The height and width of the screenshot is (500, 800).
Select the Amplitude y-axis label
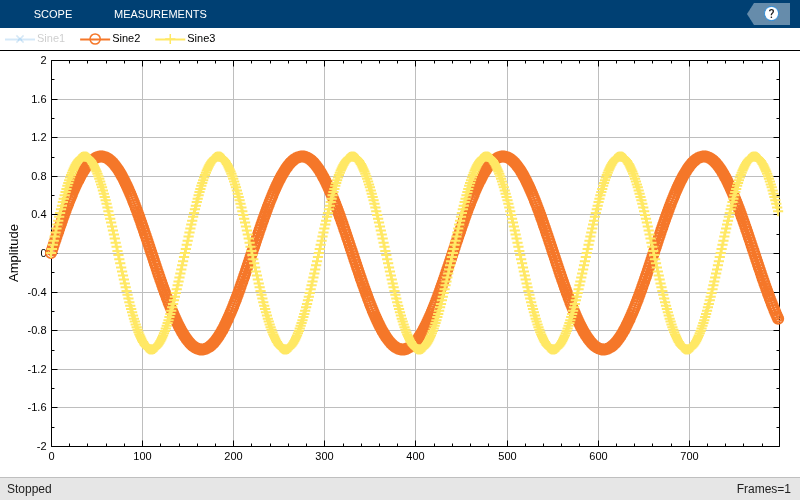click(x=14, y=253)
